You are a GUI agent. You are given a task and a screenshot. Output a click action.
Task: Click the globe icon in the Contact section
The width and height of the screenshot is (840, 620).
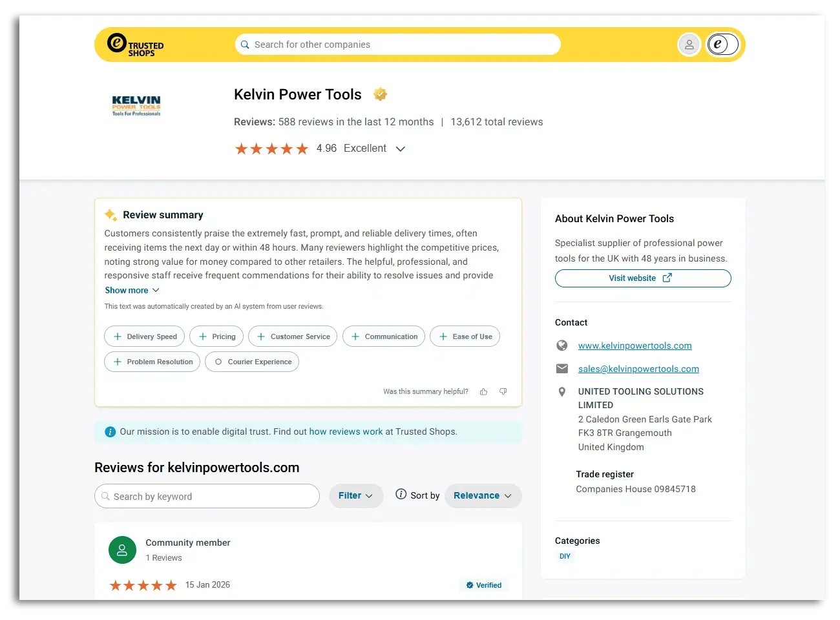pyautogui.click(x=562, y=345)
